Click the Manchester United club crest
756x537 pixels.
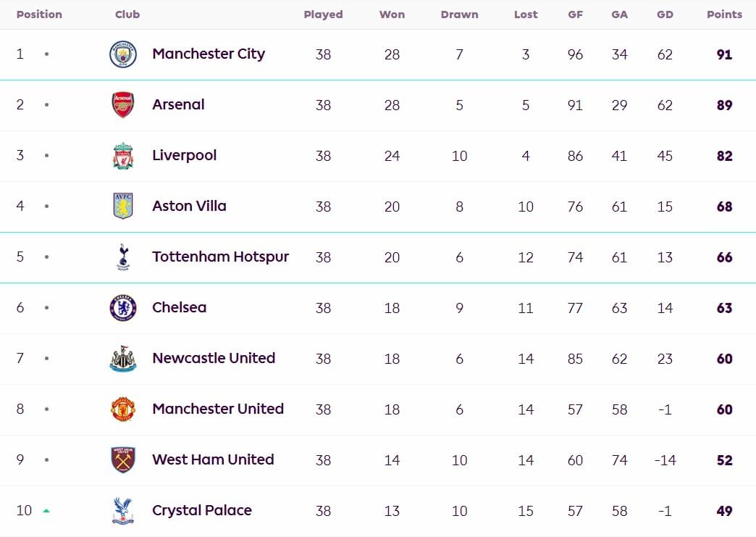click(123, 409)
